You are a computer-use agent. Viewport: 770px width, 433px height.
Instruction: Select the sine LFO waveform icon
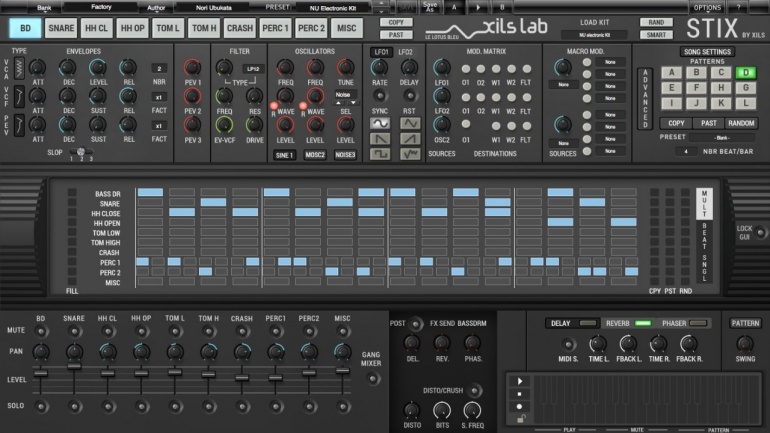380,122
